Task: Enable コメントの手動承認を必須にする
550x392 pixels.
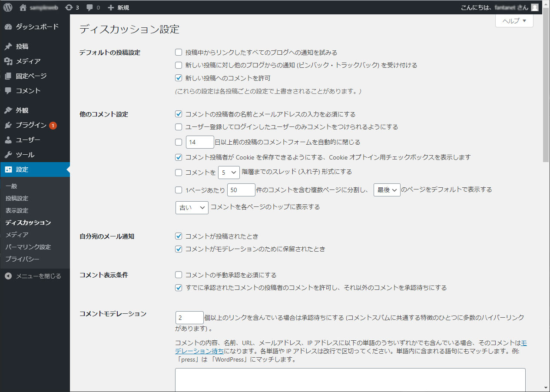Action: click(x=178, y=275)
